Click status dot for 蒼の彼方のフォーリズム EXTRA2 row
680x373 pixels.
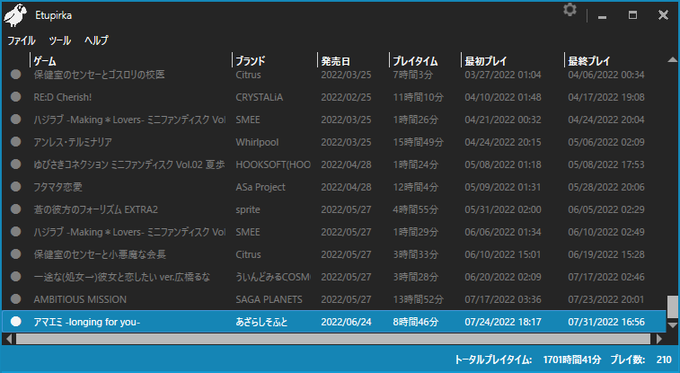[16, 209]
